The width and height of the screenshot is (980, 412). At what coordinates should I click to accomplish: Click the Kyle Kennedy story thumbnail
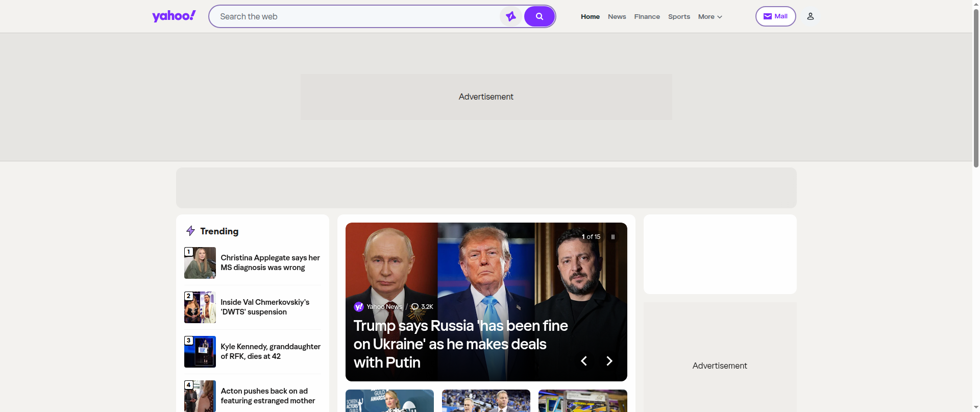point(200,352)
